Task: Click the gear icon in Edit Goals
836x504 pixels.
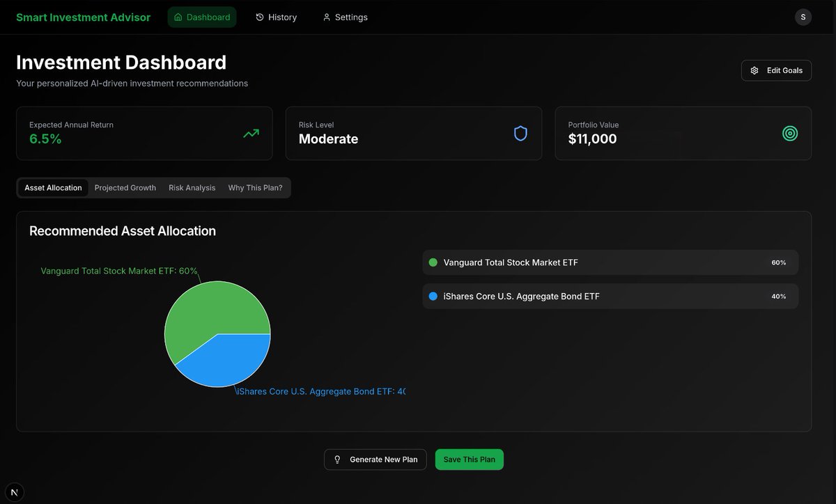Action: tap(754, 70)
